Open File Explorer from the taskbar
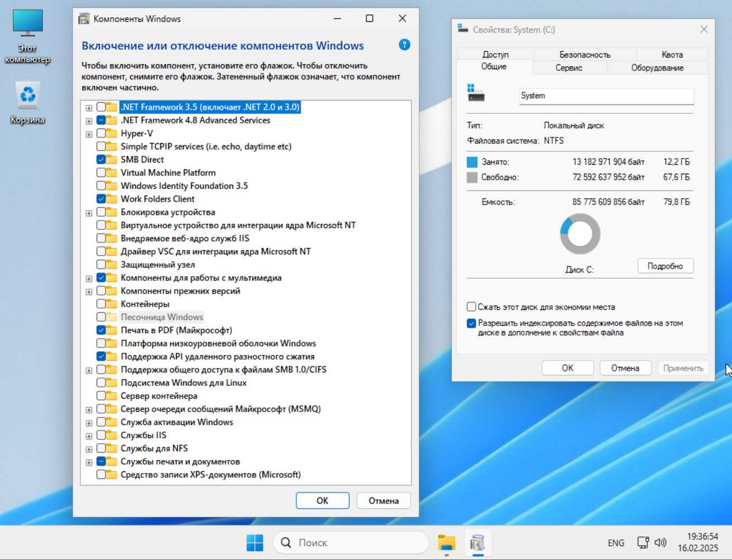Viewport: 732px width, 560px height. point(447,542)
